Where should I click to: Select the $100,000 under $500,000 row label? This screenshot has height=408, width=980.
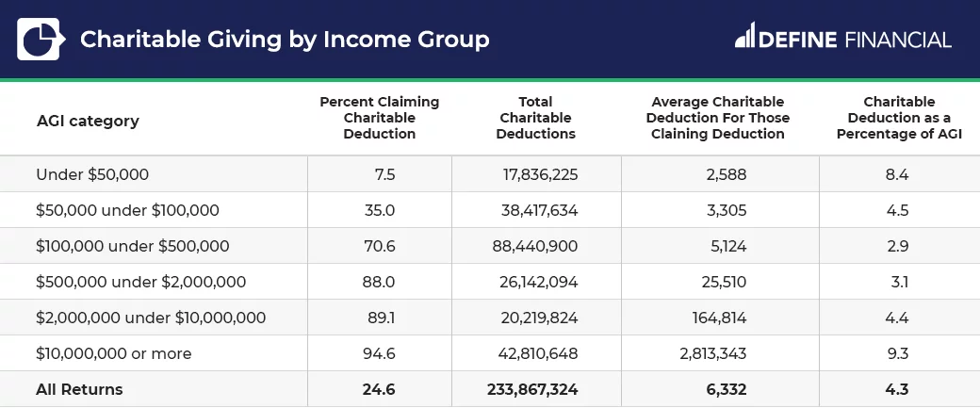[x=133, y=246]
